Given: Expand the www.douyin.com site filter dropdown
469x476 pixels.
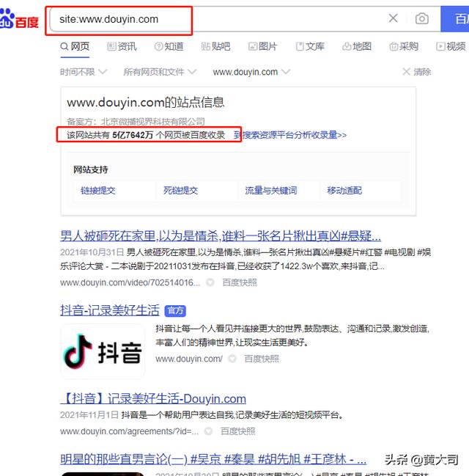Looking at the screenshot, I should 251,72.
